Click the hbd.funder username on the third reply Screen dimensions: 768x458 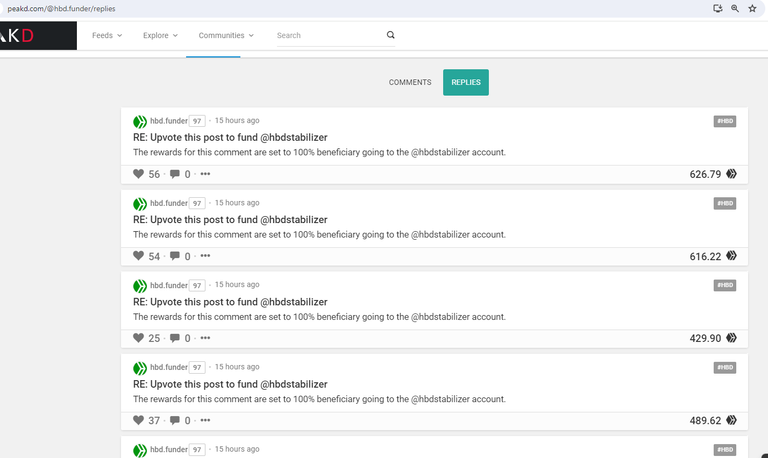click(168, 285)
